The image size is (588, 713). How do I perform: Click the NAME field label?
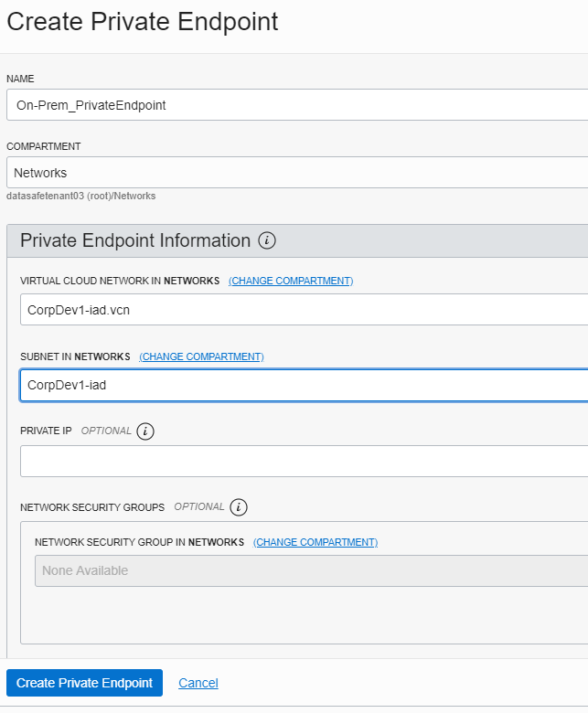[20, 79]
